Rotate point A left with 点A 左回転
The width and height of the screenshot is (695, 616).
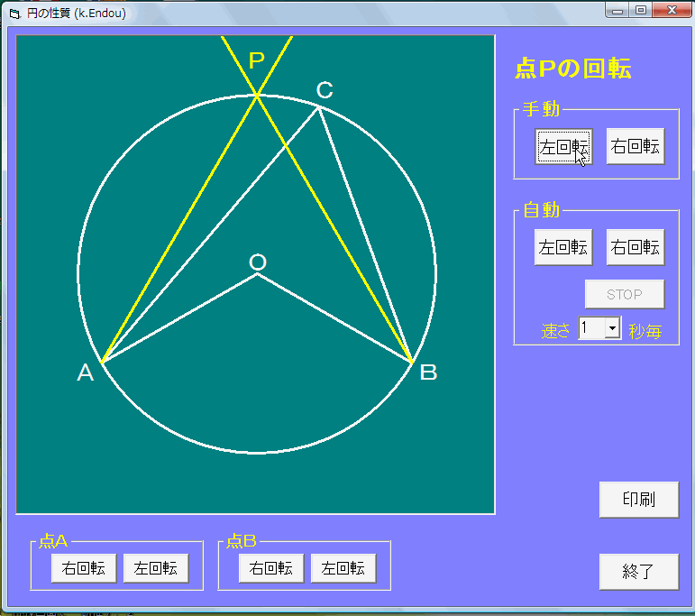[156, 568]
